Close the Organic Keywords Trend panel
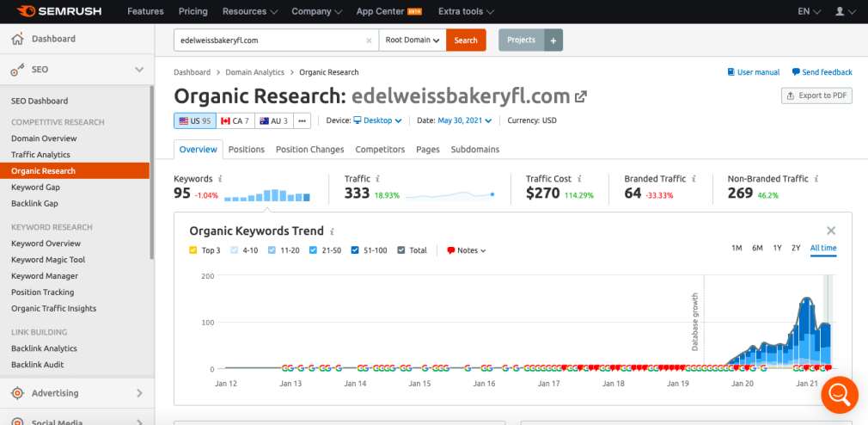868x425 pixels. click(831, 231)
